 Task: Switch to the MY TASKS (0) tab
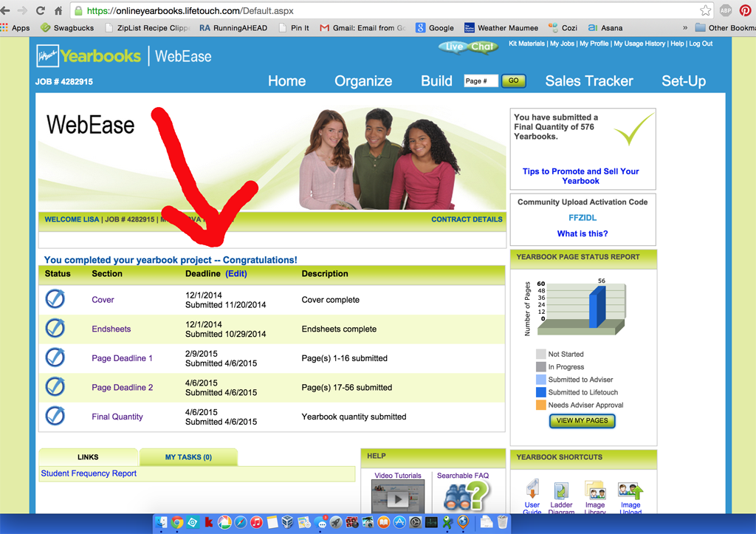pyautogui.click(x=188, y=457)
